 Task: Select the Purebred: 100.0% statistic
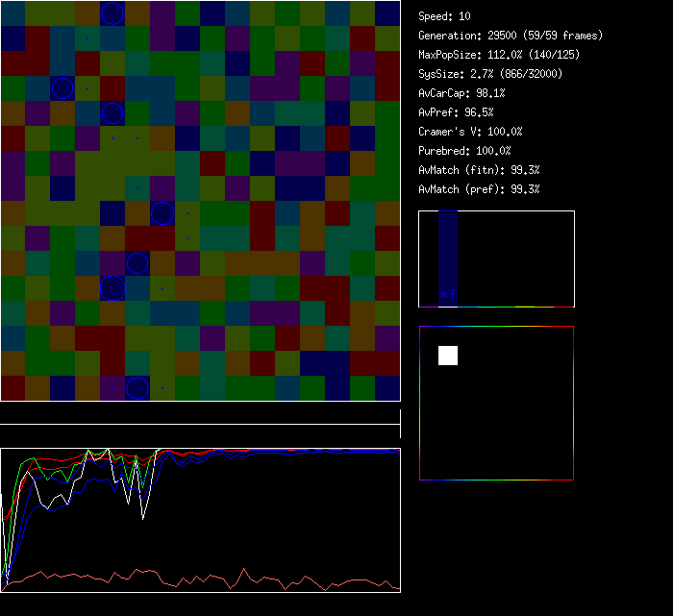(x=465, y=151)
